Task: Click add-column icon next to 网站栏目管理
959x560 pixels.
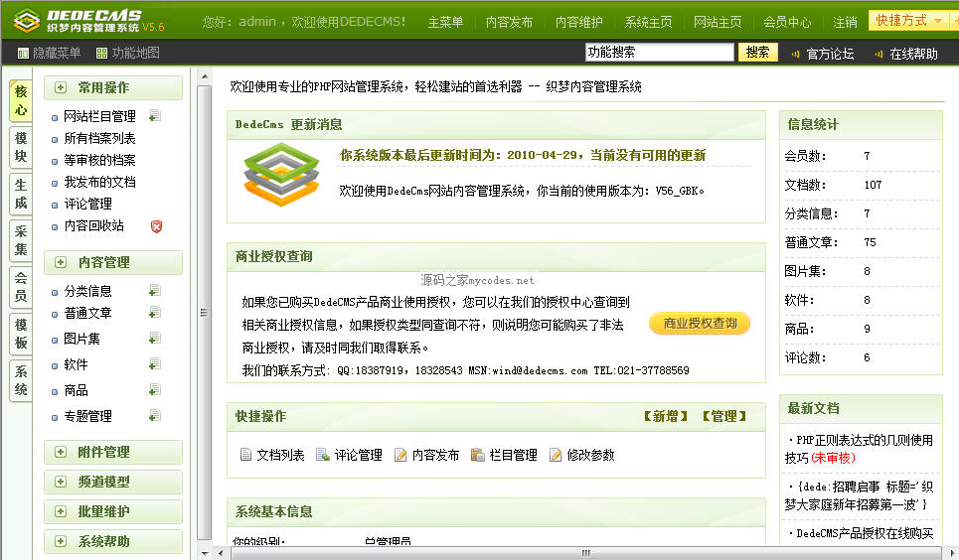Action: tap(155, 115)
